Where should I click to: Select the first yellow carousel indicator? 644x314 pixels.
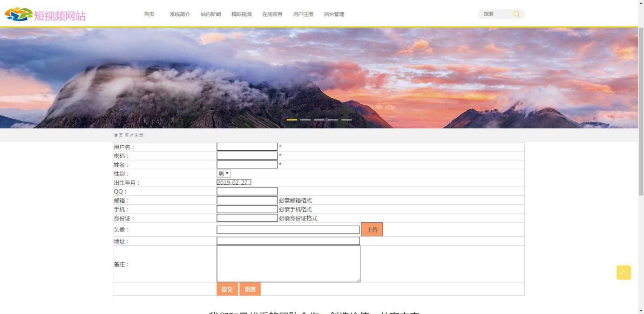click(291, 120)
